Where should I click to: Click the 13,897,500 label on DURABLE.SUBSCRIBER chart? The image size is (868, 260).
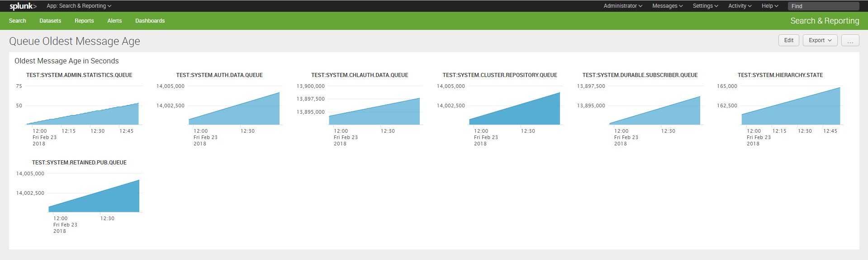click(591, 86)
